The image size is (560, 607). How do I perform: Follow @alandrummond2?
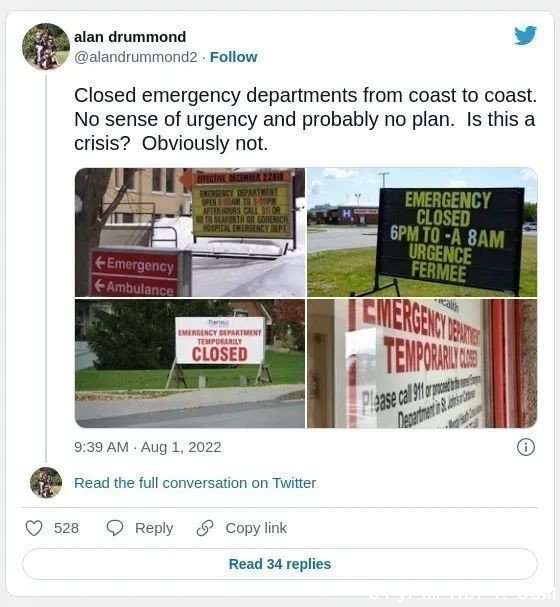click(x=233, y=57)
